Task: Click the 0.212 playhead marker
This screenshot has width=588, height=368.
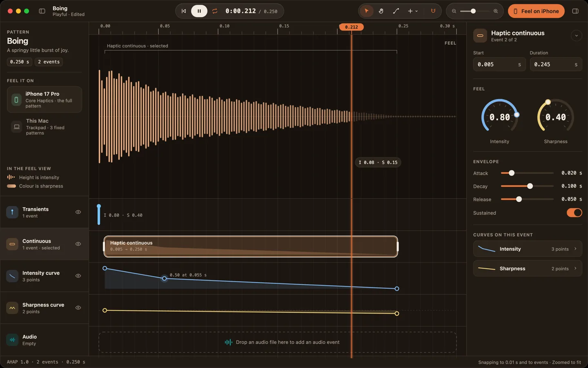Action: tap(351, 27)
